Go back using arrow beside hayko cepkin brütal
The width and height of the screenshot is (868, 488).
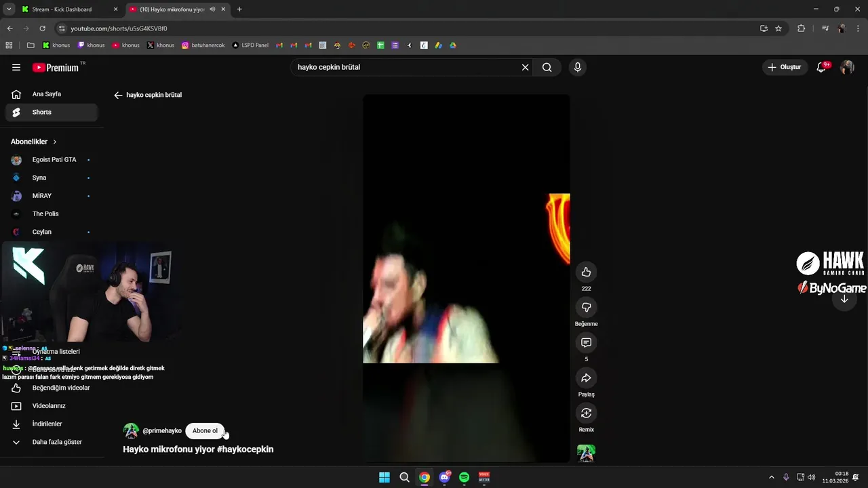click(x=118, y=96)
